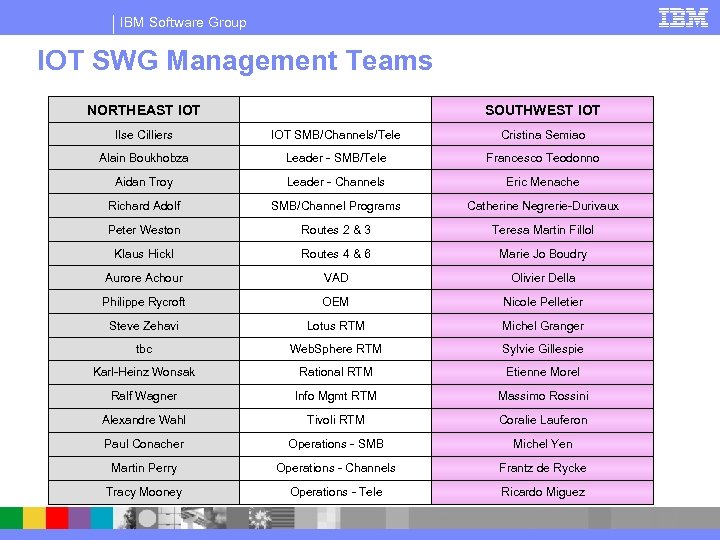Click the 'tbc' cell

coord(144,349)
